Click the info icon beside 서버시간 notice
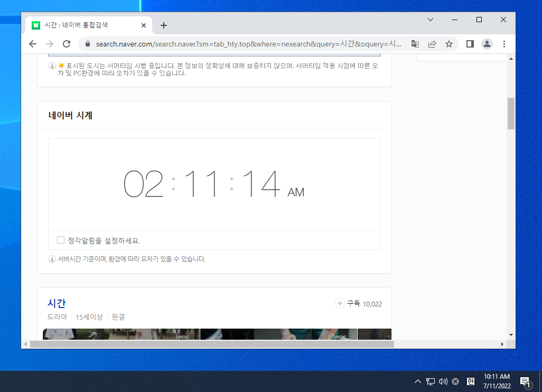The height and width of the screenshot is (392, 542). [x=51, y=259]
